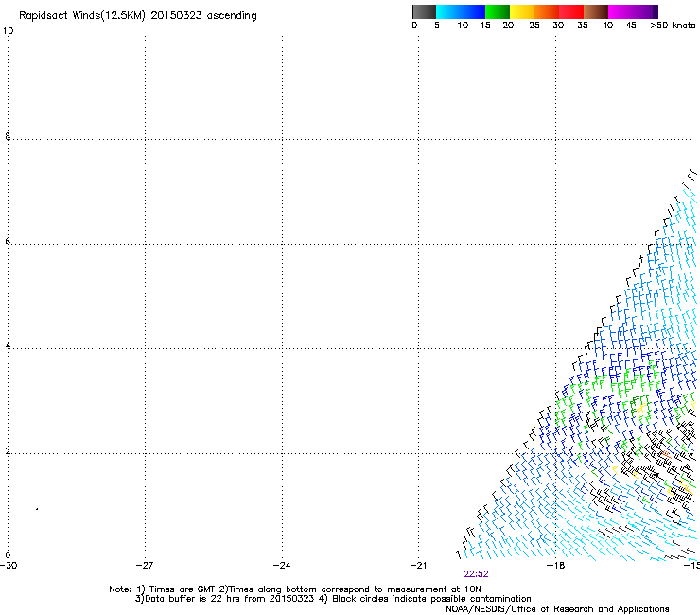Viewport: 700px width, 615px height.
Task: Click the NOAA/NESDIS credit text
Action: coord(557,609)
